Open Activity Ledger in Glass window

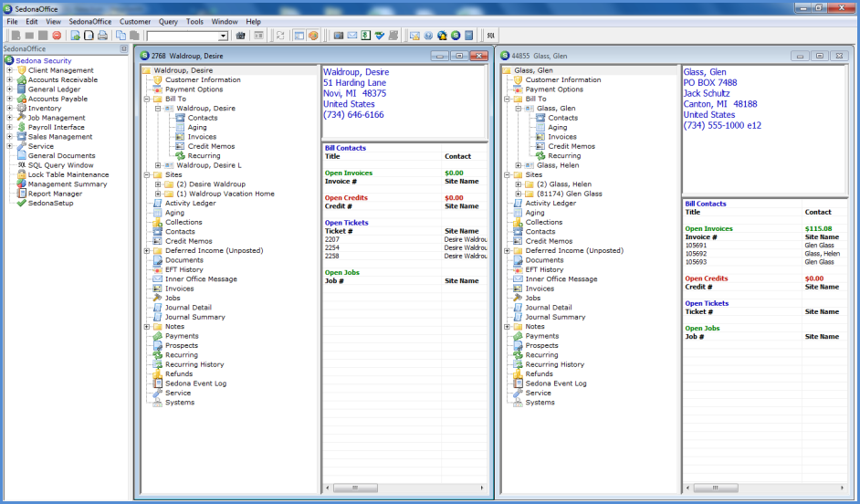coord(551,203)
